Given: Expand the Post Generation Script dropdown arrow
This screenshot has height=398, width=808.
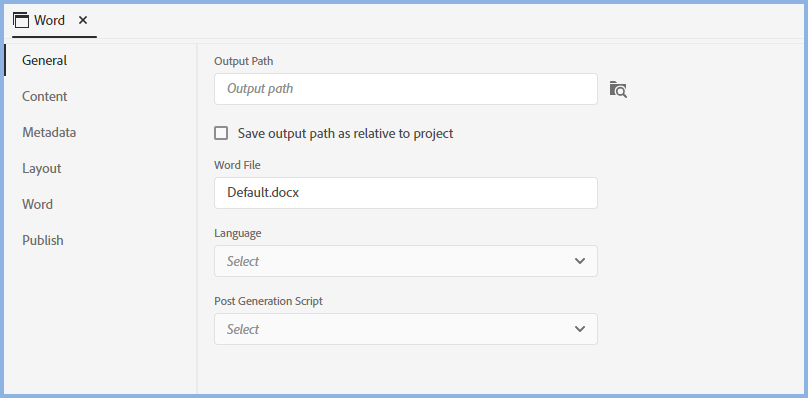Looking at the screenshot, I should (580, 329).
